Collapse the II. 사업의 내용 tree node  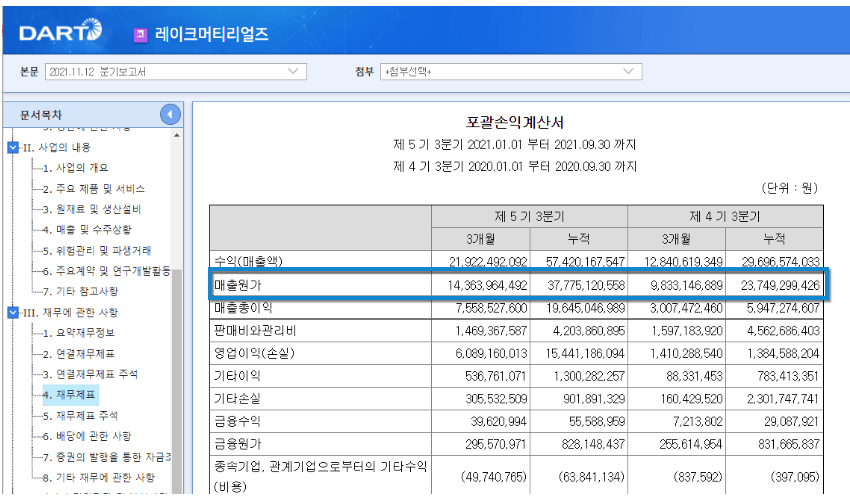pyautogui.click(x=13, y=147)
